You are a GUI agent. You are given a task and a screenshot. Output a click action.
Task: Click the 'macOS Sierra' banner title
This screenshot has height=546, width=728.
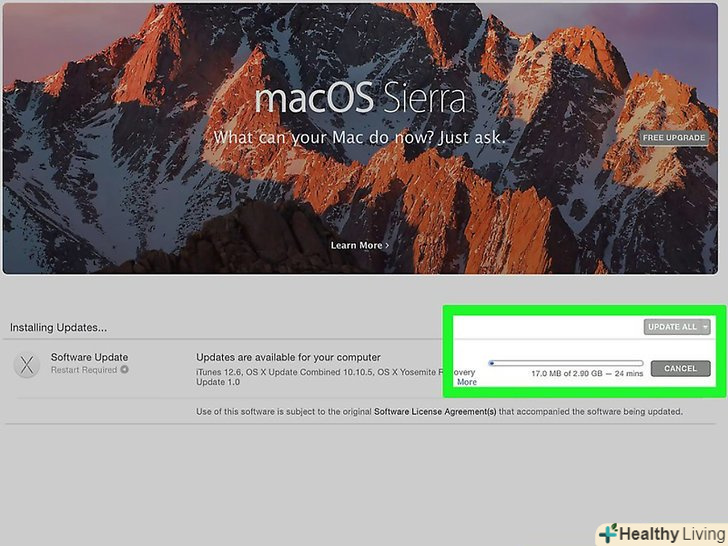pos(360,98)
